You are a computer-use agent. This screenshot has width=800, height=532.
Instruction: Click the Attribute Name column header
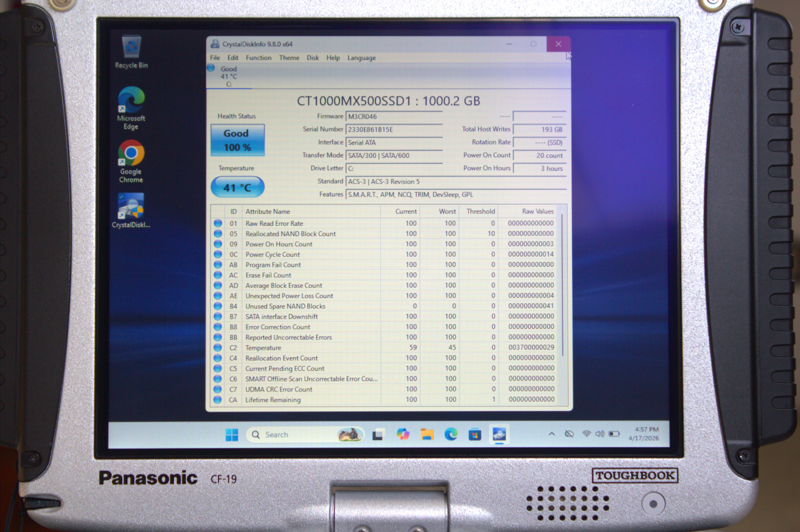(x=311, y=212)
